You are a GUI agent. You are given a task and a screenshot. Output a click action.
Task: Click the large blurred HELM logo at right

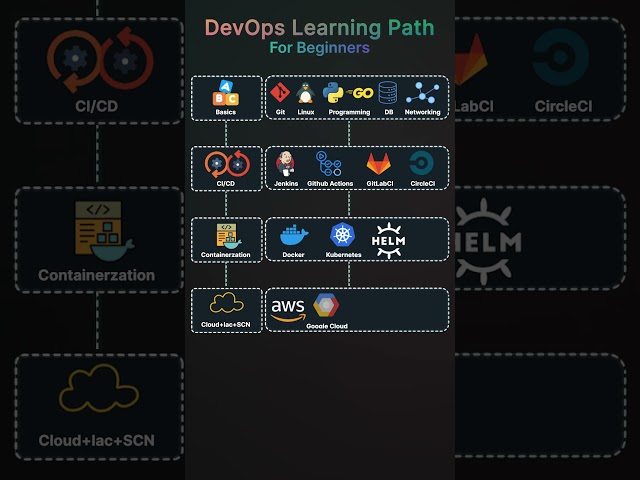click(488, 241)
